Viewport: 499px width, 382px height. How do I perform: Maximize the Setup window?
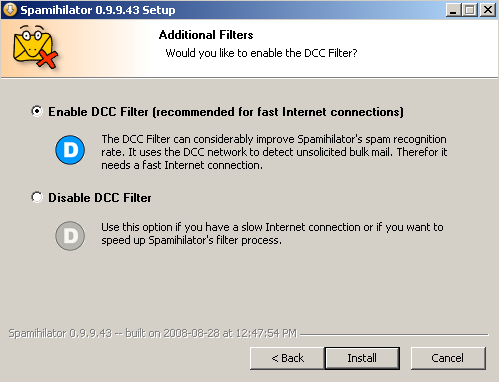coord(470,10)
